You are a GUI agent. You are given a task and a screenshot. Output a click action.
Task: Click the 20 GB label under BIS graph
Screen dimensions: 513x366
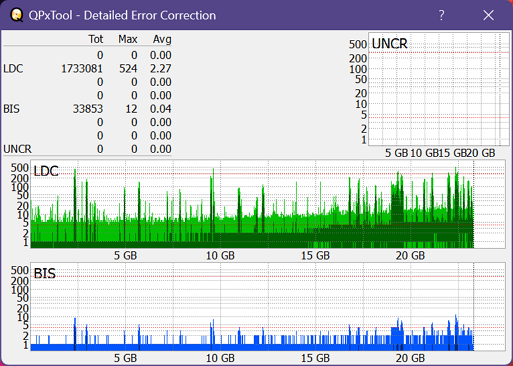pos(410,358)
